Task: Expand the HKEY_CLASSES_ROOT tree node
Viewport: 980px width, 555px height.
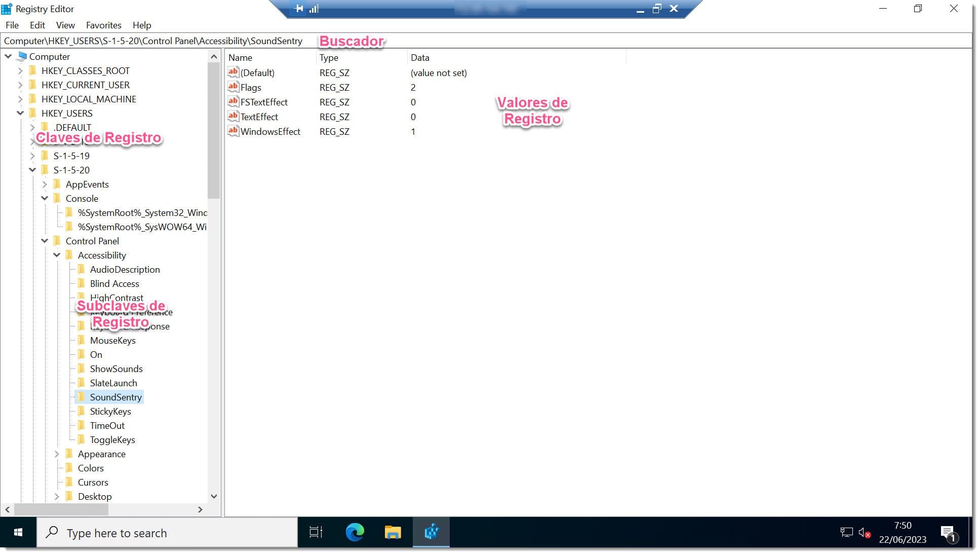Action: pyautogui.click(x=21, y=70)
